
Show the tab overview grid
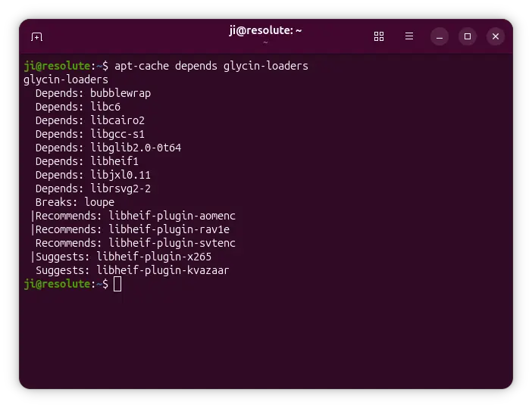[x=379, y=36]
